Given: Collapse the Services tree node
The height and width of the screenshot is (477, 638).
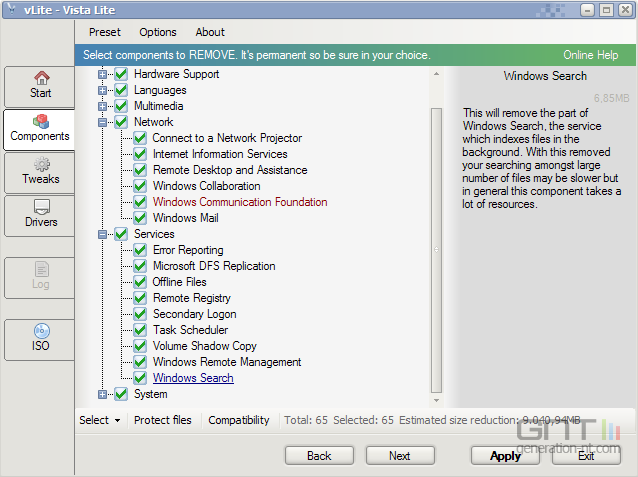Looking at the screenshot, I should pyautogui.click(x=102, y=234).
